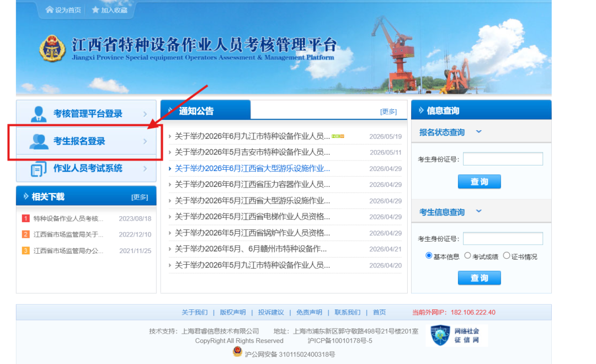Open the 作业人员考试系统 menu entry
The height and width of the screenshot is (364, 596).
(86, 168)
